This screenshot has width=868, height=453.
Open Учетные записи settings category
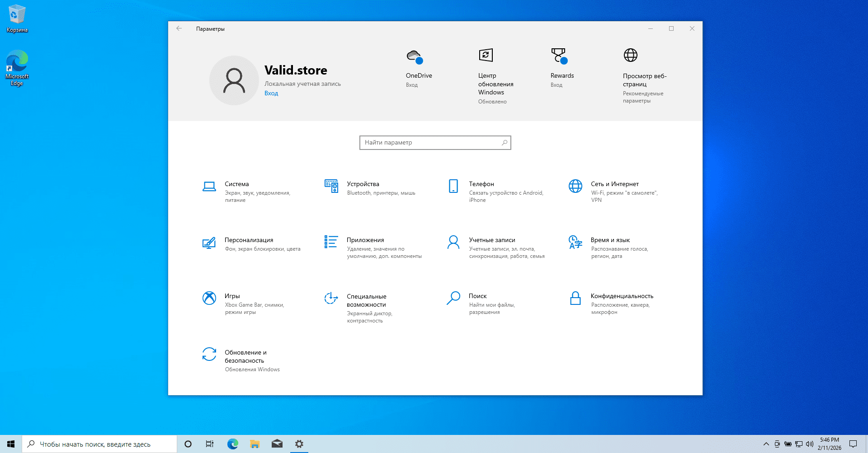[491, 240]
